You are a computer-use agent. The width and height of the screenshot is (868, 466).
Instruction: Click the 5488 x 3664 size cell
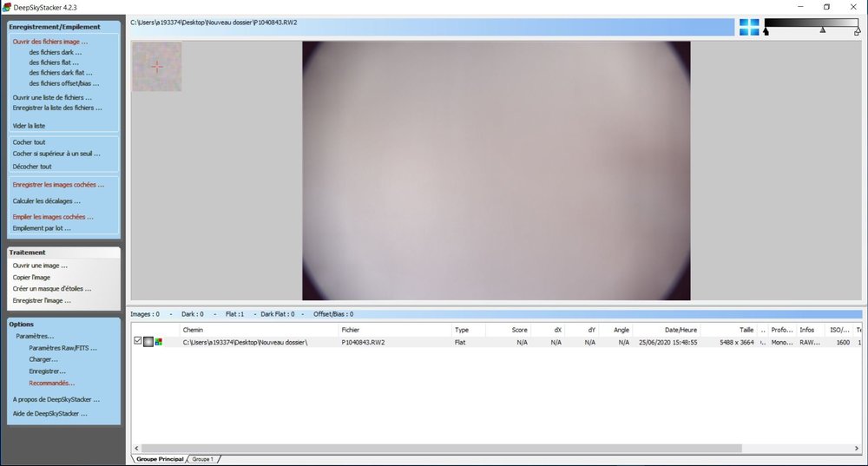coord(737,343)
